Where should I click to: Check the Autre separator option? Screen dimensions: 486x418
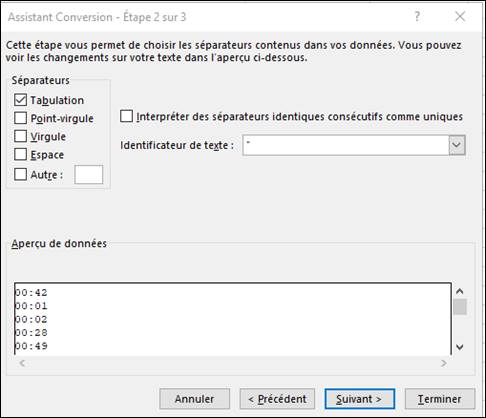click(x=20, y=174)
